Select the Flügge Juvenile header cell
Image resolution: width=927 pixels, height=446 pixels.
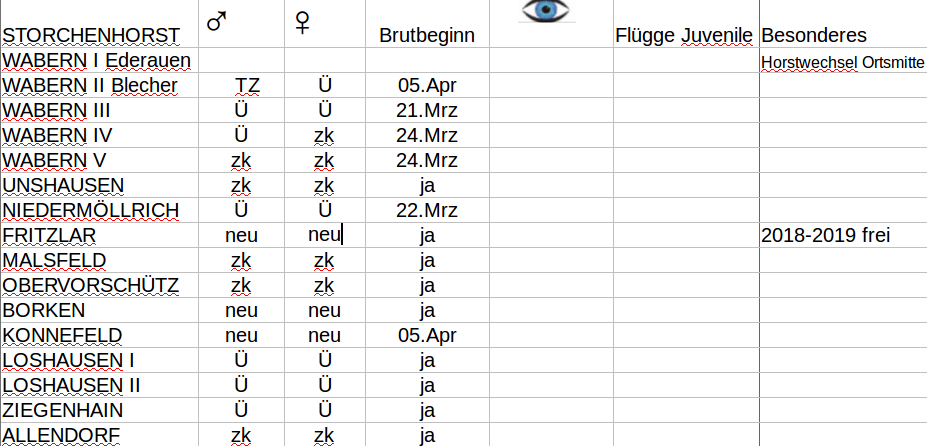coord(686,24)
